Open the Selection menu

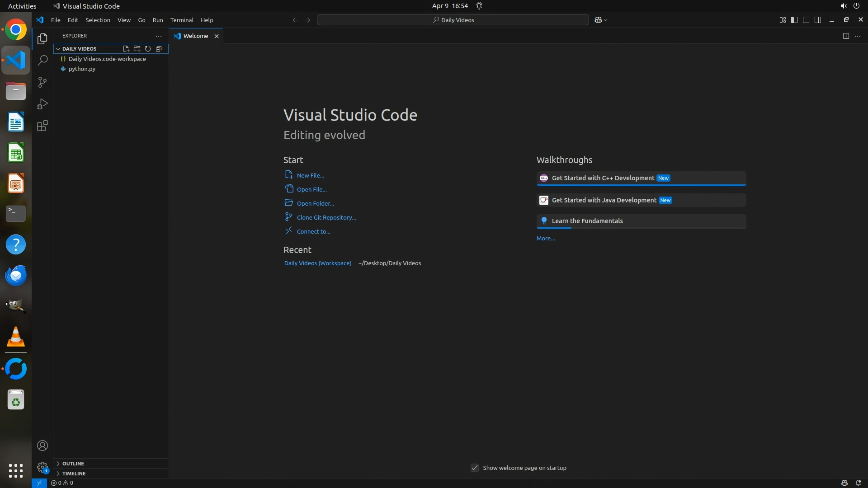tap(98, 20)
